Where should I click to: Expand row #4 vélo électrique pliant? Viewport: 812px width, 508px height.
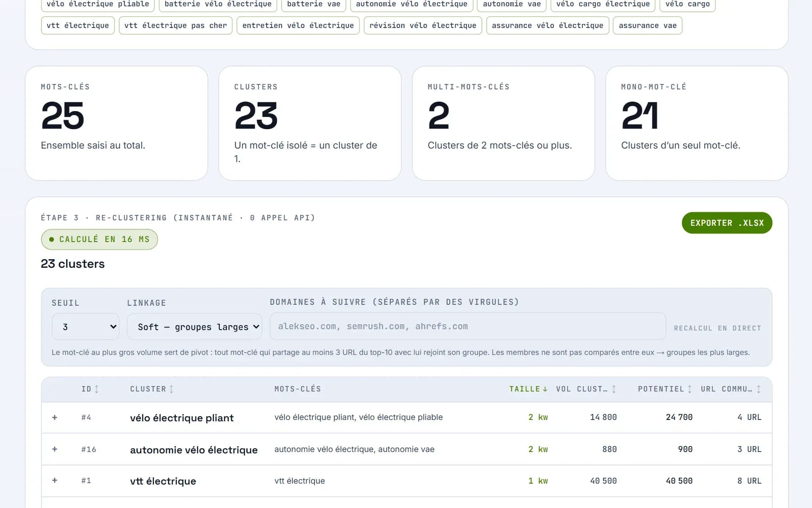point(55,417)
